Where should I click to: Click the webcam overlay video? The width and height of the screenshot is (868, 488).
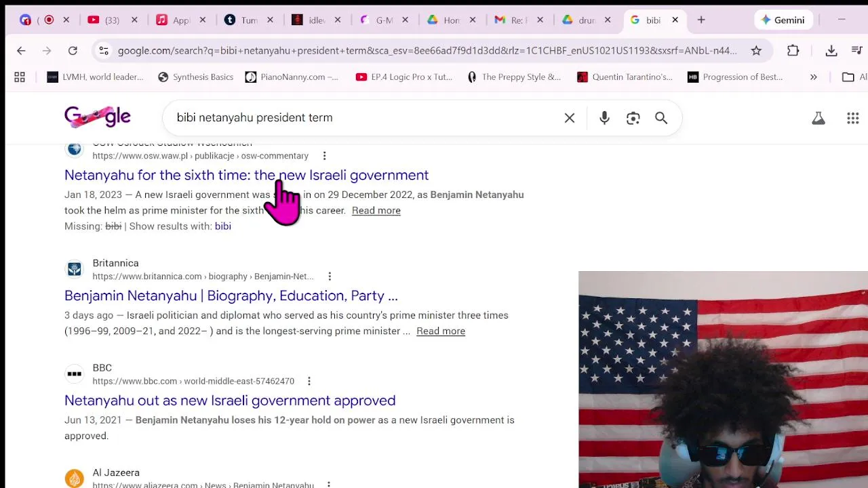(x=723, y=380)
